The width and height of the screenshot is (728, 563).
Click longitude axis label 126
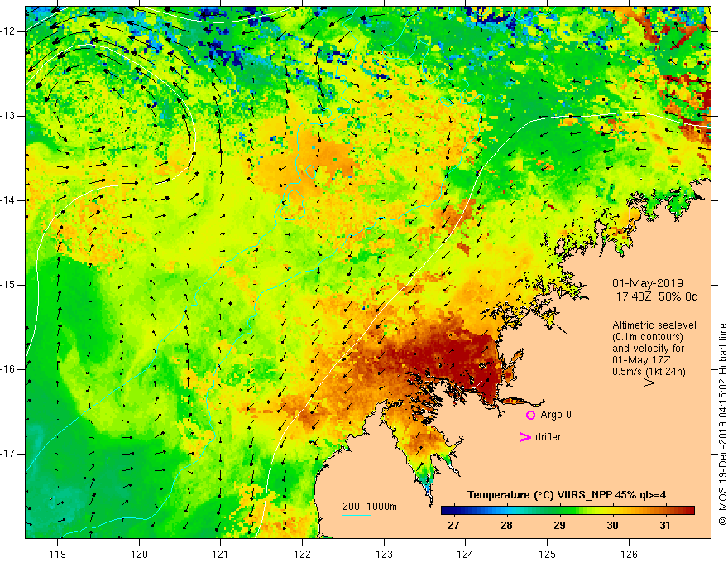pyautogui.click(x=629, y=554)
